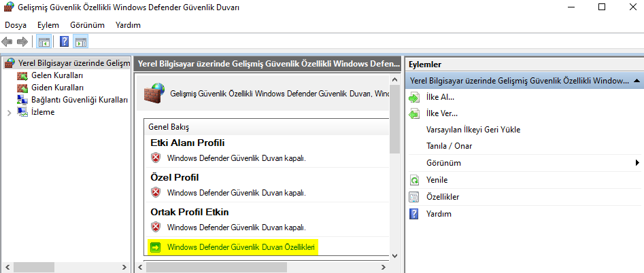Viewport: 644px width, 273px height.
Task: Click tree pane scroll-right arrow
Action: pyautogui.click(x=126, y=268)
